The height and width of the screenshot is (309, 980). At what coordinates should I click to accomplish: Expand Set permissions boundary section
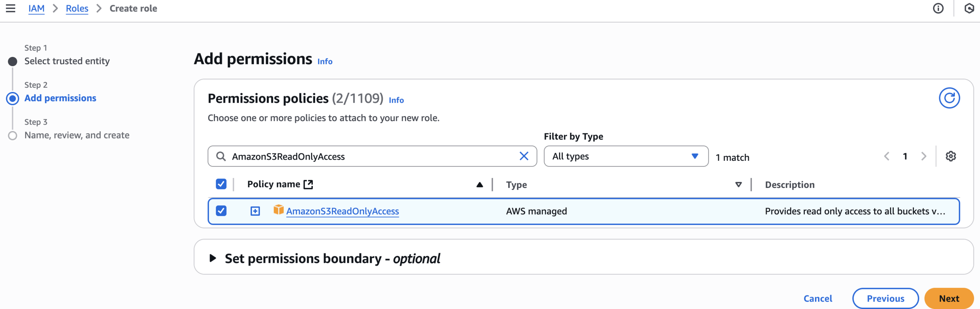(213, 258)
